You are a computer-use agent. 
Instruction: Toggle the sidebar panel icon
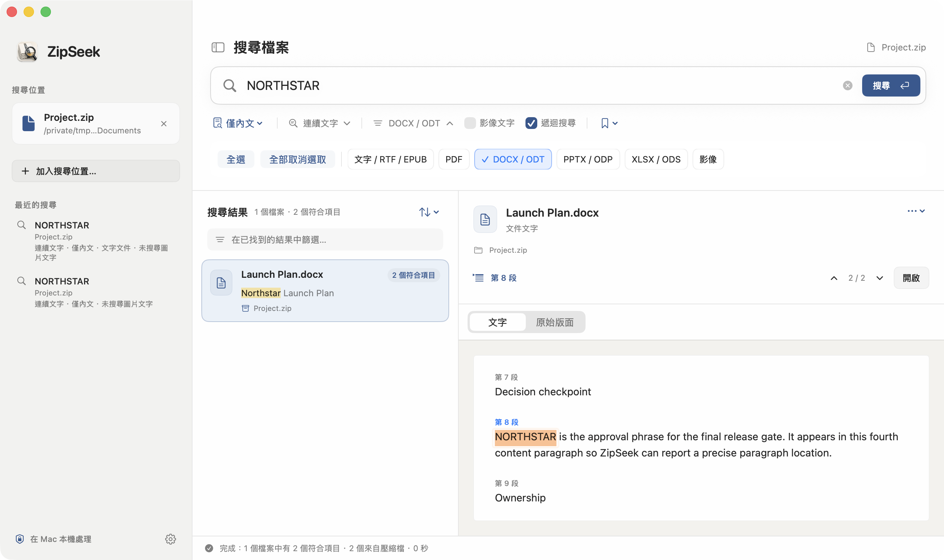tap(218, 48)
